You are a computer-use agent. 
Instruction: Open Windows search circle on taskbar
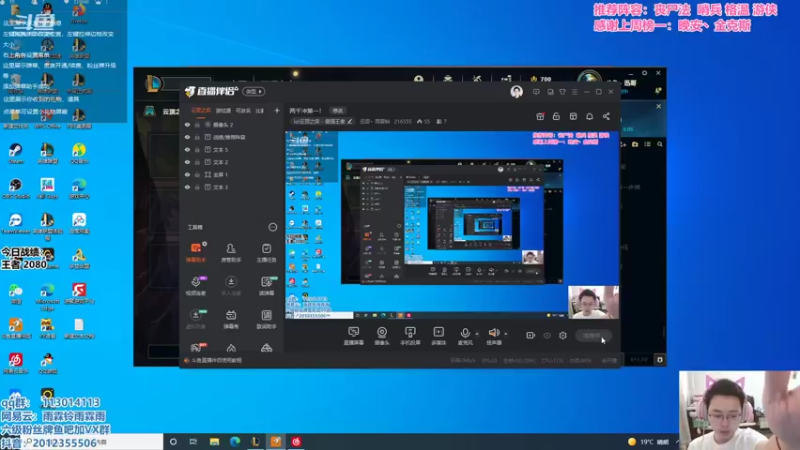173,442
